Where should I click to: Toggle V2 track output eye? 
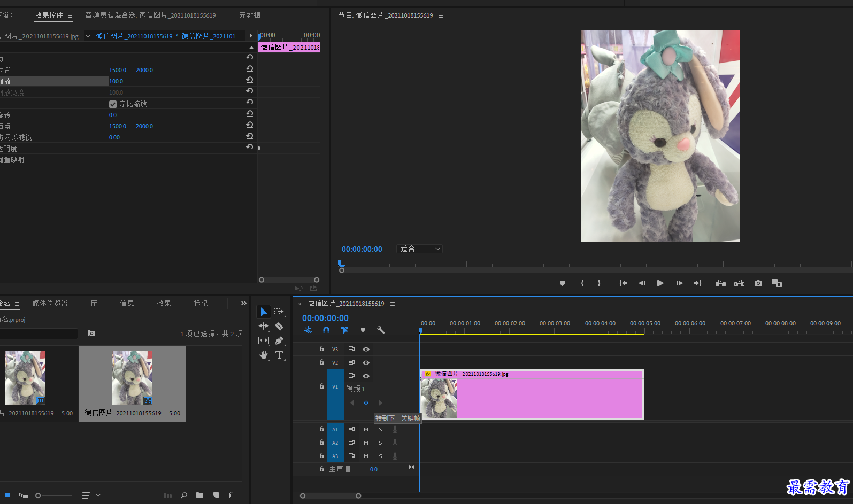point(366,362)
